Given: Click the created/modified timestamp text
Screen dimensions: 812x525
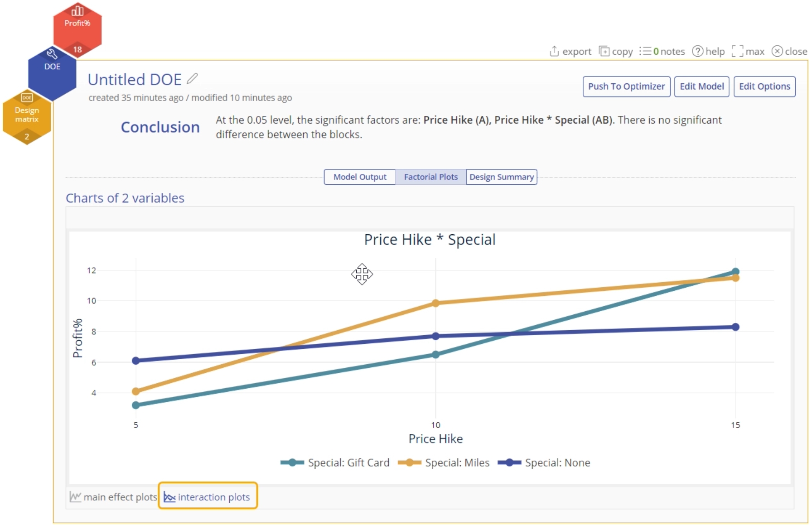Looking at the screenshot, I should click(x=190, y=98).
